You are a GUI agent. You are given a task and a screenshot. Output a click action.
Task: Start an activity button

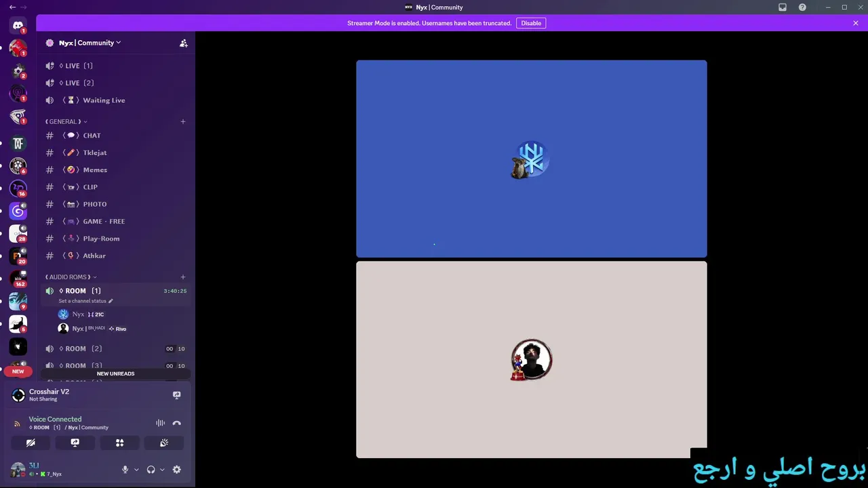[x=119, y=443]
